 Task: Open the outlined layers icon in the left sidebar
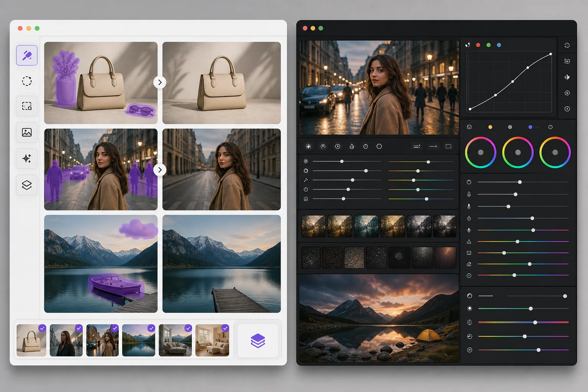27,185
